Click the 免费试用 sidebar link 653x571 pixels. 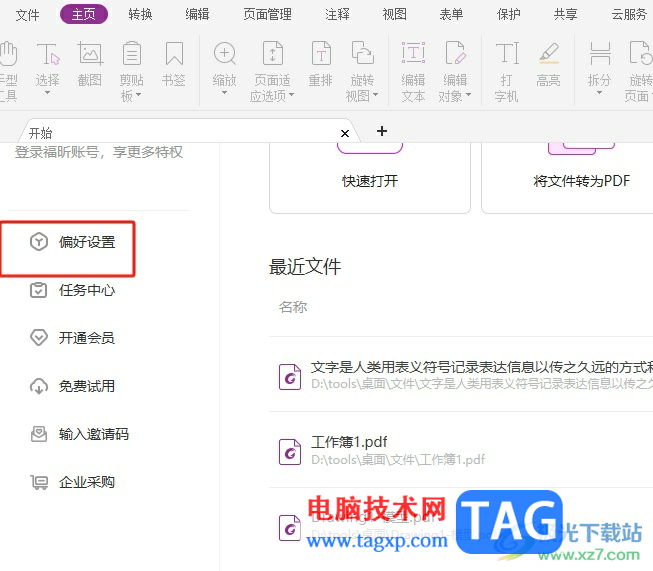(x=87, y=386)
